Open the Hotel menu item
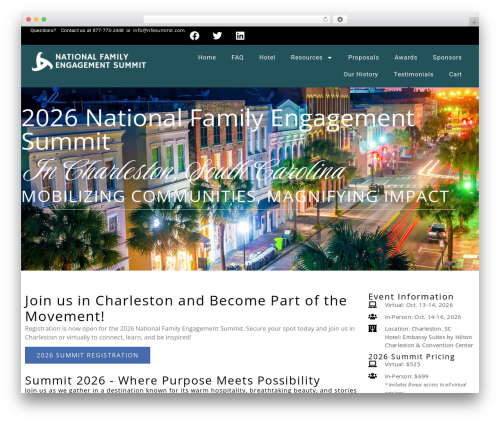This screenshot has height=423, width=500. [267, 57]
